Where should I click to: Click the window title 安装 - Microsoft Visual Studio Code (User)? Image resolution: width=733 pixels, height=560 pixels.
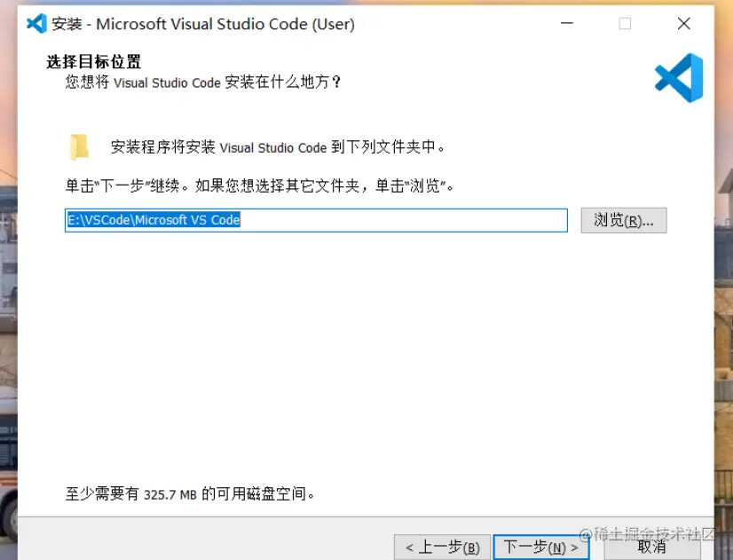203,24
